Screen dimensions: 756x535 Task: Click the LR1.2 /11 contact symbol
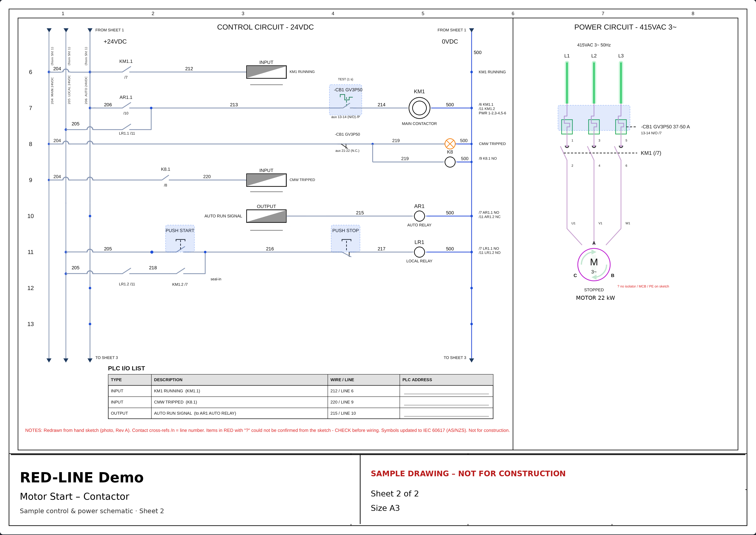(126, 271)
